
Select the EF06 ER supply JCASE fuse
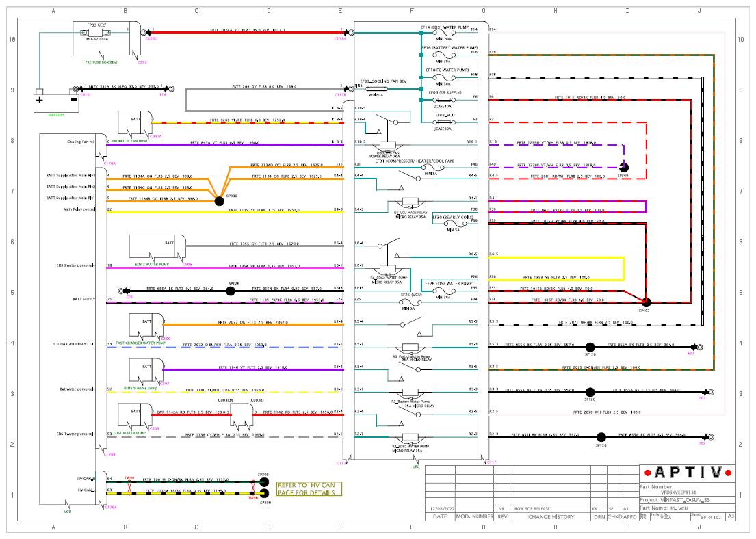point(444,101)
